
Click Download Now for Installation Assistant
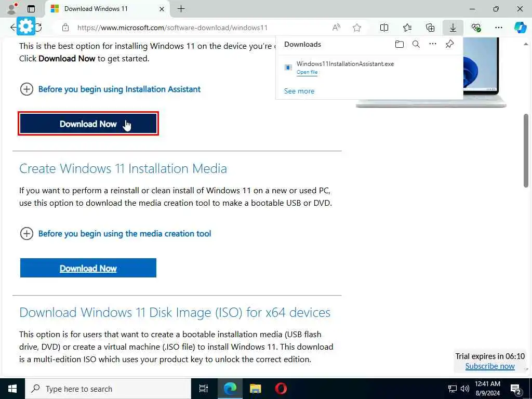(x=88, y=124)
